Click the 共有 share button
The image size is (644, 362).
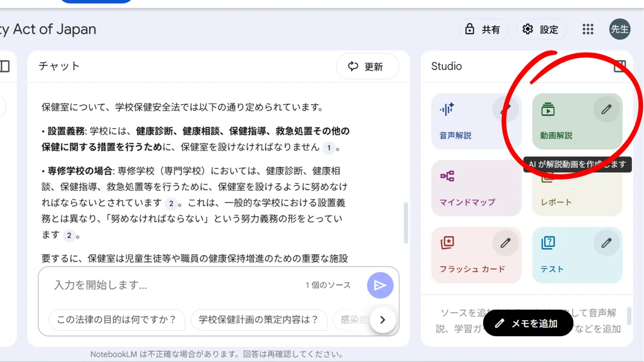pos(484,29)
